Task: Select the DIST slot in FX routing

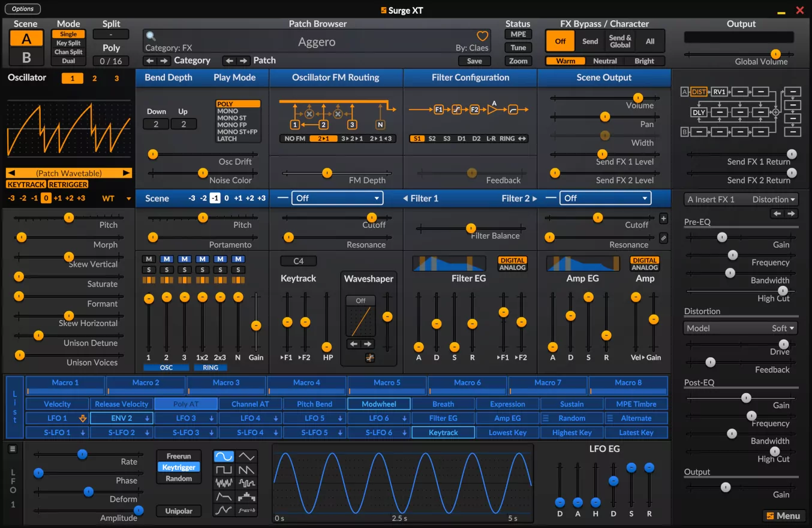Action: pos(699,92)
